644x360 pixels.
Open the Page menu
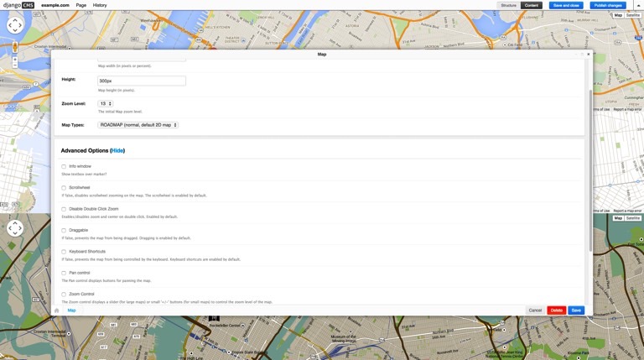tap(80, 5)
